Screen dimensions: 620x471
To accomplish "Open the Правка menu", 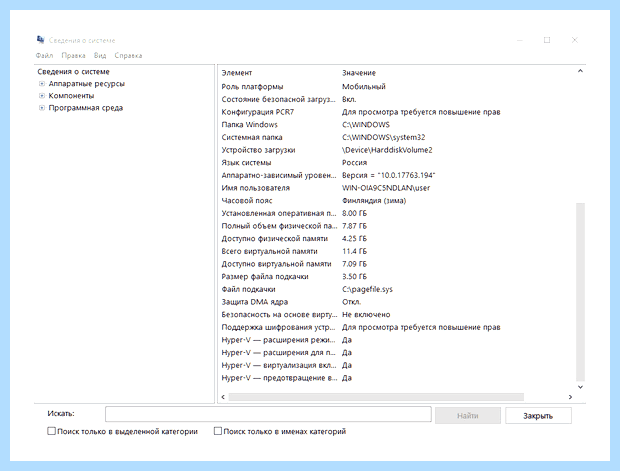I will click(74, 55).
